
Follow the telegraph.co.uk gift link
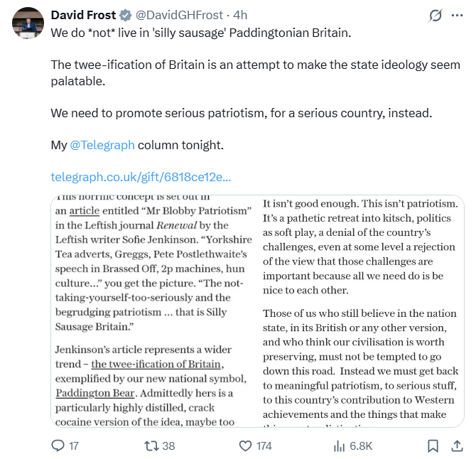(x=141, y=177)
